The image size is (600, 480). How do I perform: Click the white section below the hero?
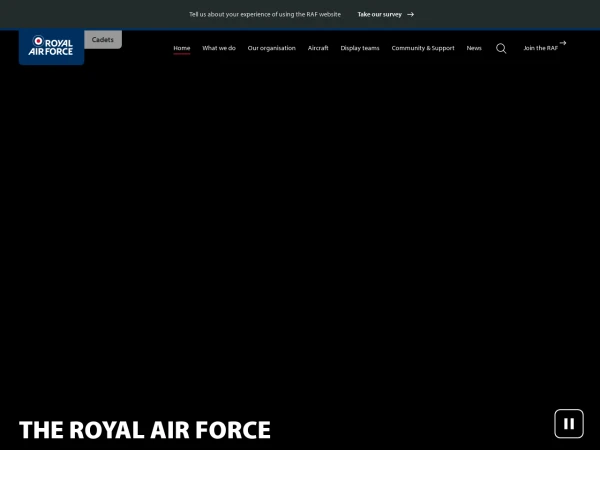click(300, 465)
